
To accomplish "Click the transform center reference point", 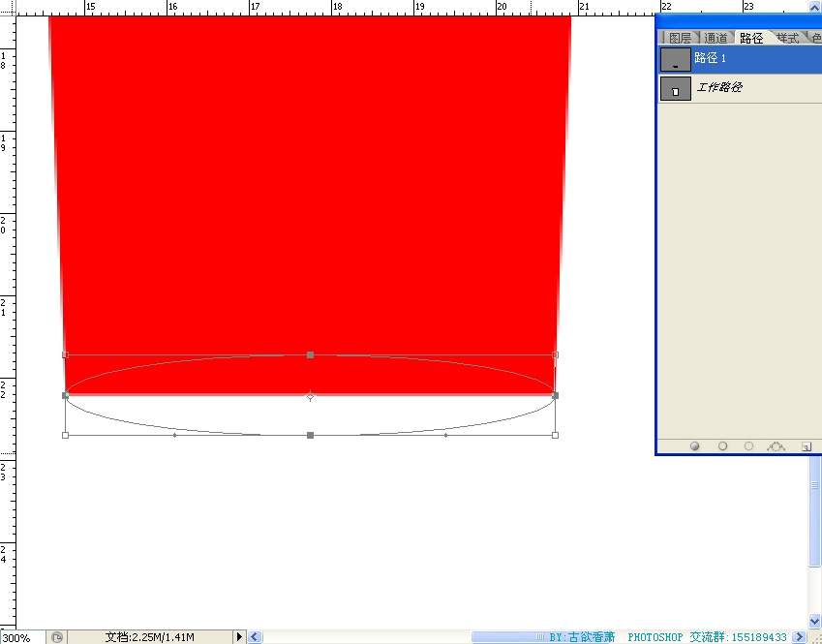I will pos(311,396).
